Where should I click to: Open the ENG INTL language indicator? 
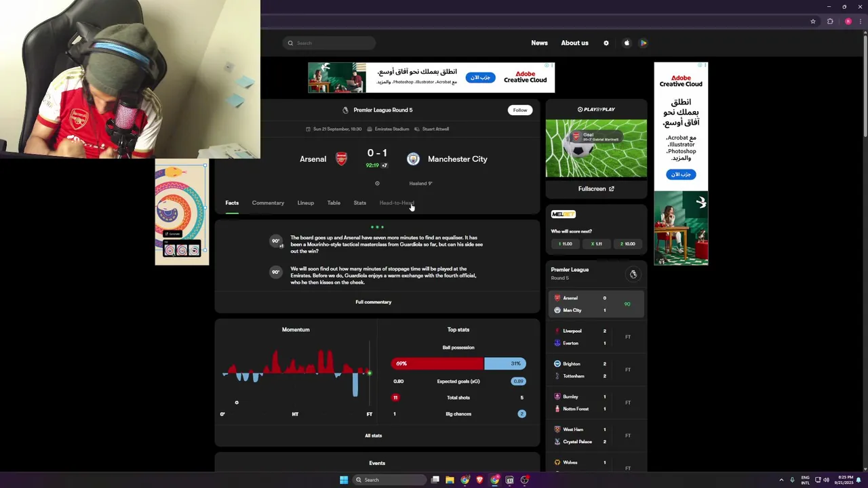point(806,480)
